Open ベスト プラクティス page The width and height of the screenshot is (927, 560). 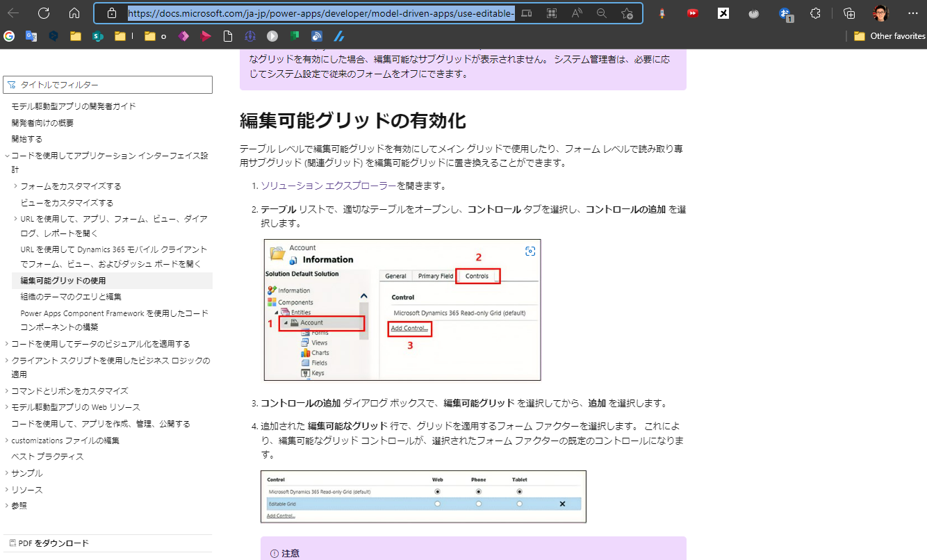(x=47, y=456)
